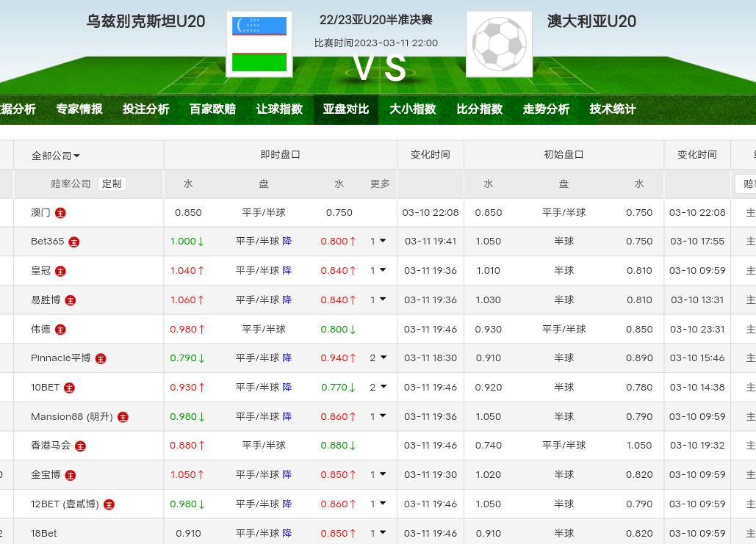Expand more odds for Pinnacle平博 row
Viewport: 756px width, 544px height.
pyautogui.click(x=378, y=358)
